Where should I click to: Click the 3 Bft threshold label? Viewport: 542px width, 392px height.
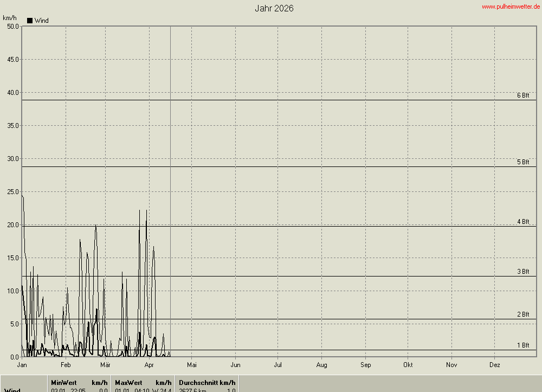(x=522, y=272)
